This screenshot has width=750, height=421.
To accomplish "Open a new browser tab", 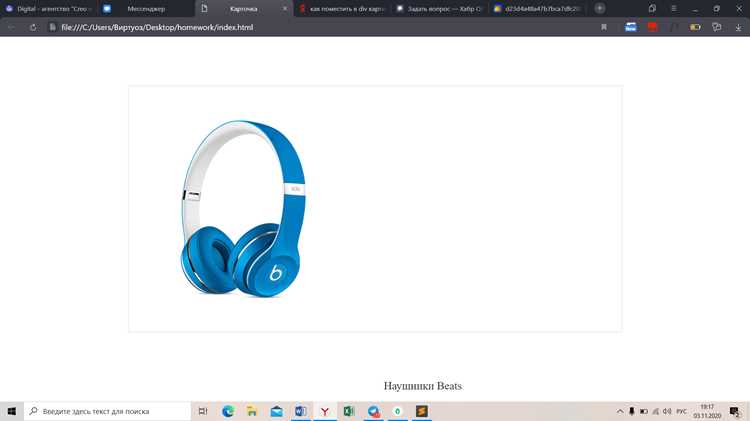I will coord(599,8).
